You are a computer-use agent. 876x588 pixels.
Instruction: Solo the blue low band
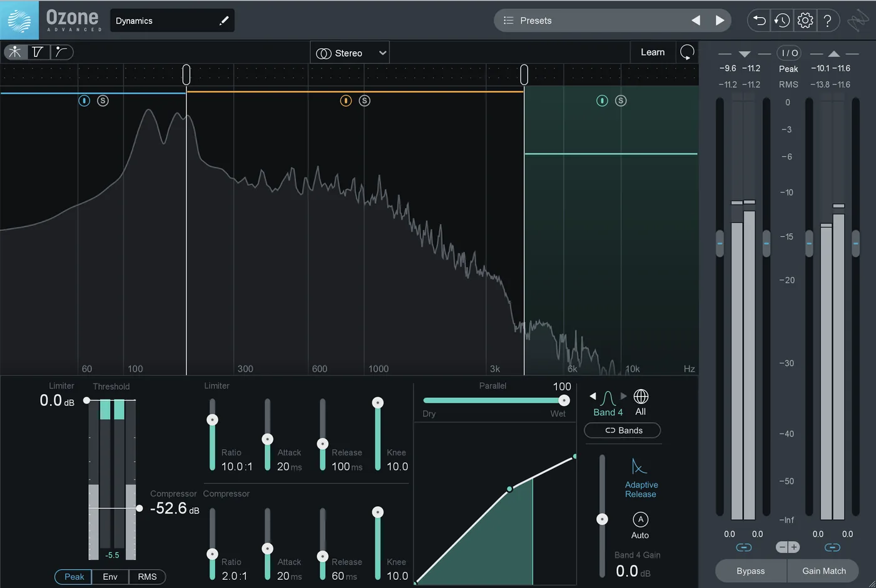pos(103,101)
